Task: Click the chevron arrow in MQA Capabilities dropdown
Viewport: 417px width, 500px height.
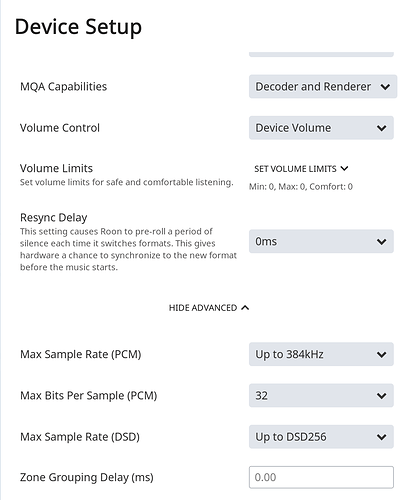Action: pyautogui.click(x=385, y=87)
